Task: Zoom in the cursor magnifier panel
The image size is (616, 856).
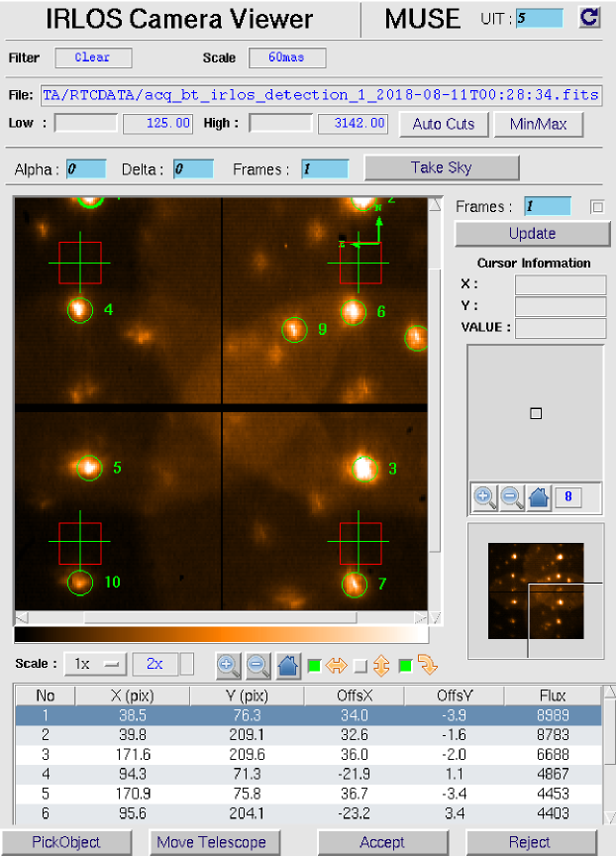Action: tap(485, 497)
